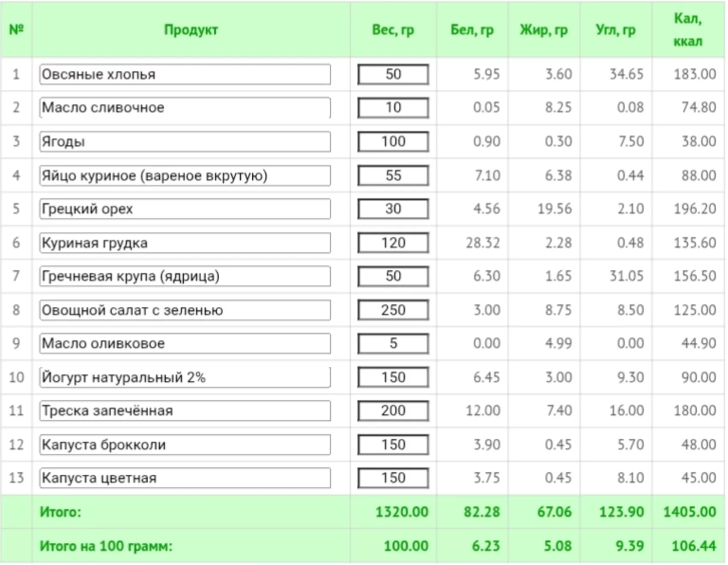Screen dimensions: 728x565
Task: Select the Овощной салат с зеленью field
Action: [185, 310]
